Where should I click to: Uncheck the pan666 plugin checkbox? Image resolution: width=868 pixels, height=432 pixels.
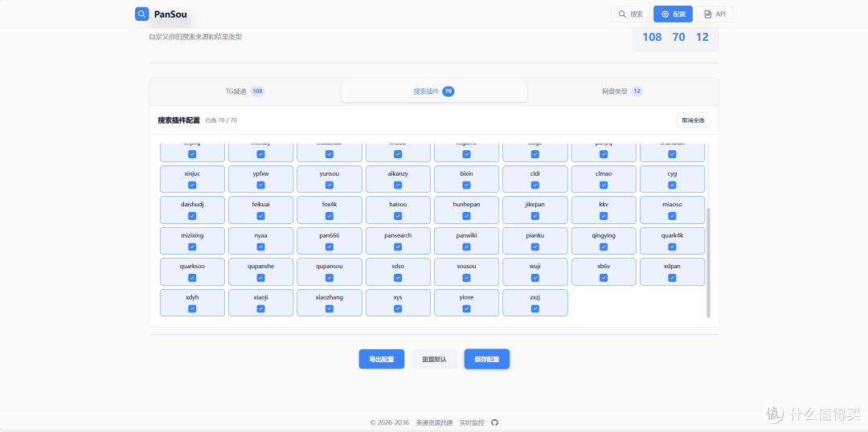(x=330, y=247)
